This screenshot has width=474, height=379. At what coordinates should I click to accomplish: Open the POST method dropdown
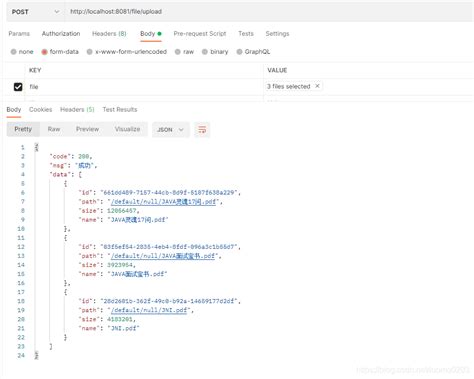[35, 12]
